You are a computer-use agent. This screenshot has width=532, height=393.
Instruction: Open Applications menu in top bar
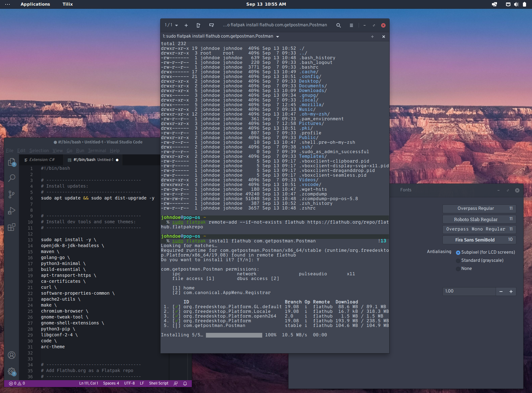coord(35,4)
